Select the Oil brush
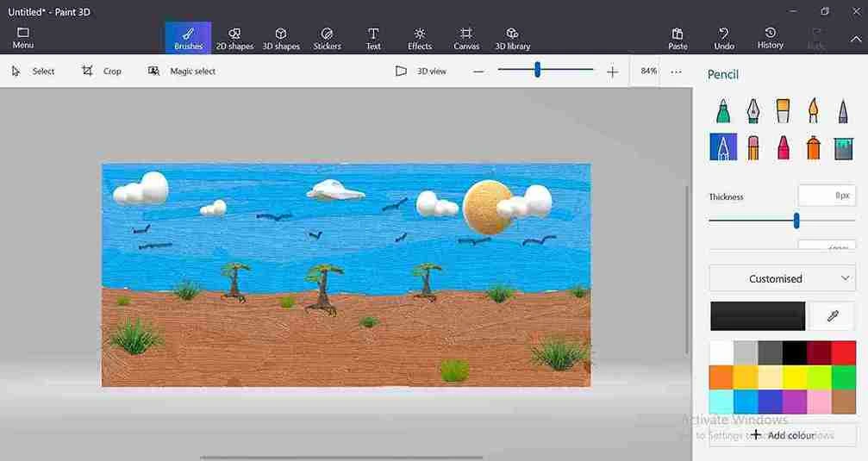868x461 pixels. (783, 110)
